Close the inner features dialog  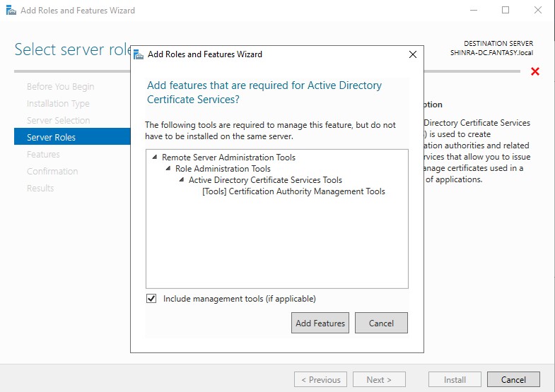point(413,54)
